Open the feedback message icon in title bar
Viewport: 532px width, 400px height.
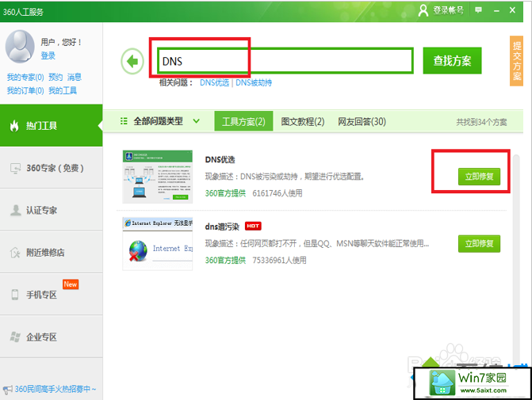[x=478, y=10]
